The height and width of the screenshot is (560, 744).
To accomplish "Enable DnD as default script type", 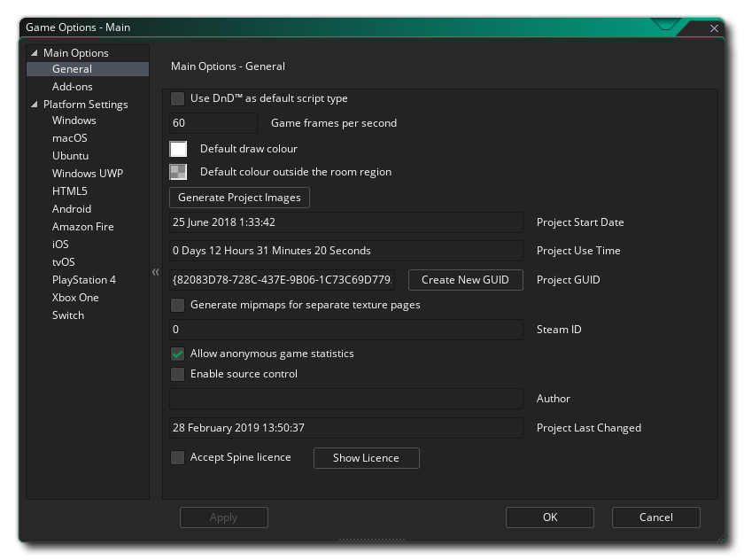I will [177, 98].
